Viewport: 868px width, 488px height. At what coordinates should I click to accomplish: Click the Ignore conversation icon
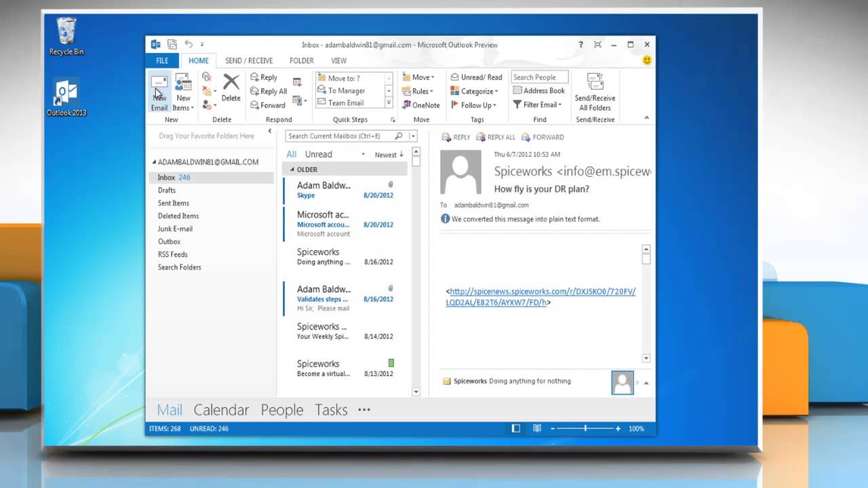pos(207,77)
